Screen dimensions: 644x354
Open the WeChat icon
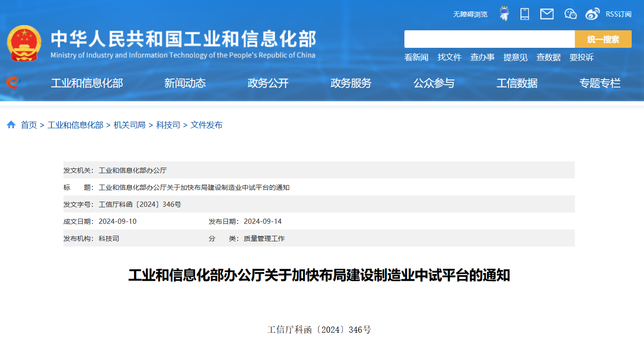(571, 14)
